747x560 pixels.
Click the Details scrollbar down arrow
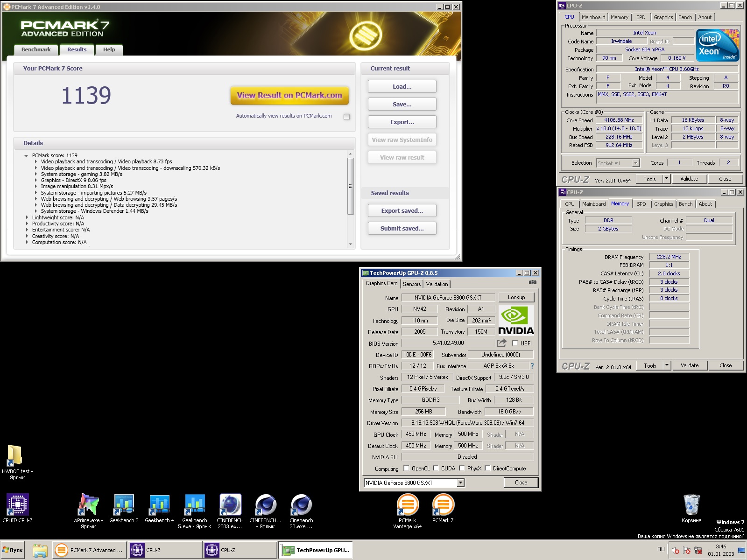(x=351, y=244)
